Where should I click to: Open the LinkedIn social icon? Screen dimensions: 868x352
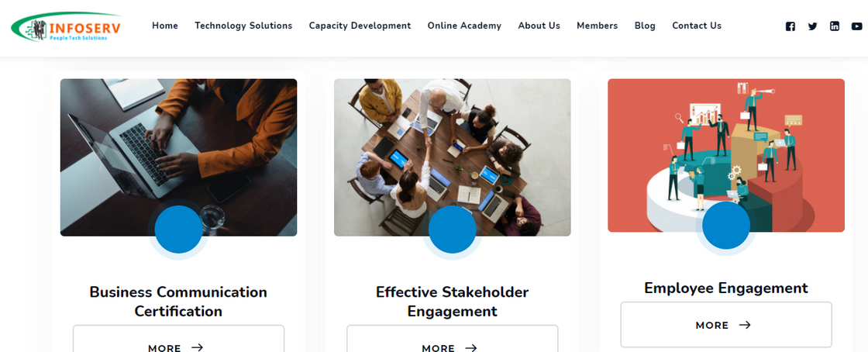click(835, 26)
